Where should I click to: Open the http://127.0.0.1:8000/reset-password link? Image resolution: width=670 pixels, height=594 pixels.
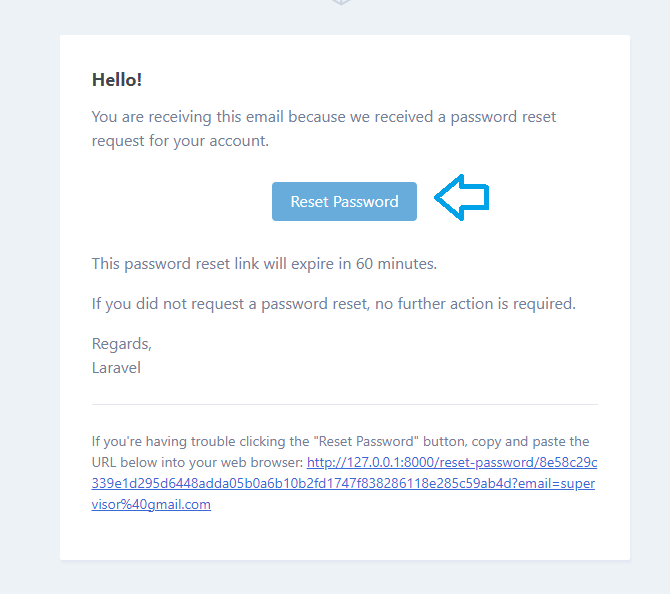452,462
